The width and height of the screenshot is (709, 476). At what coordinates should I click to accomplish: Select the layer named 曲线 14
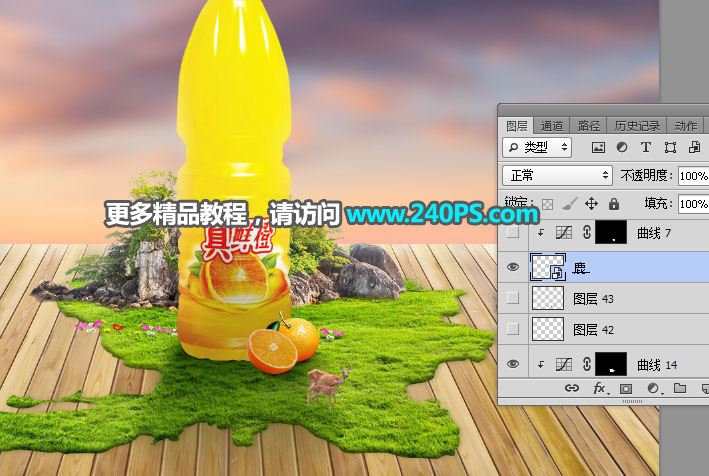pyautogui.click(x=657, y=365)
